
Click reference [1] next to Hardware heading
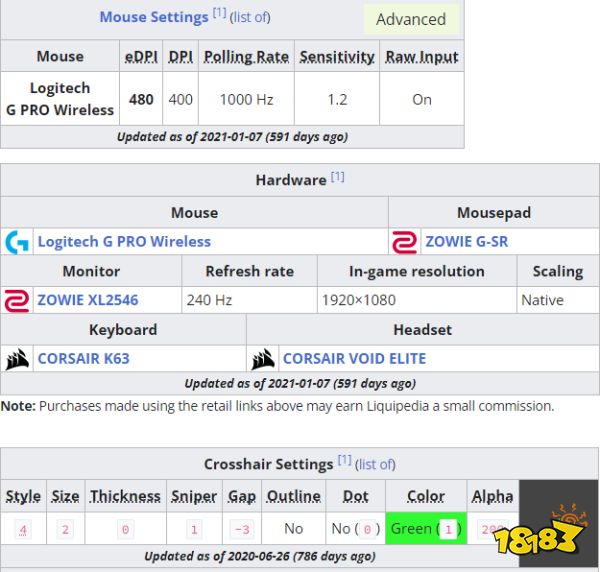coord(338,177)
